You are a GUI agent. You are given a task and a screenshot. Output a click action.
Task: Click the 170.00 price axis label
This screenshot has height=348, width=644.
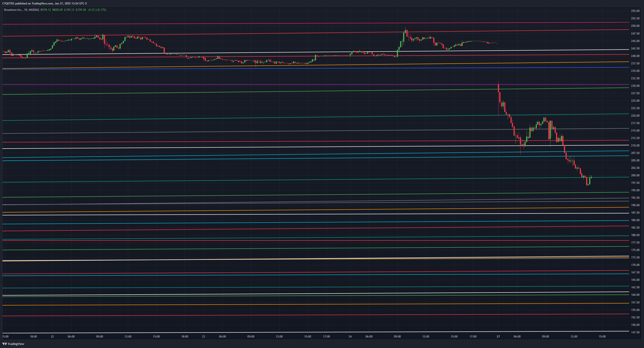pyautogui.click(x=635, y=265)
